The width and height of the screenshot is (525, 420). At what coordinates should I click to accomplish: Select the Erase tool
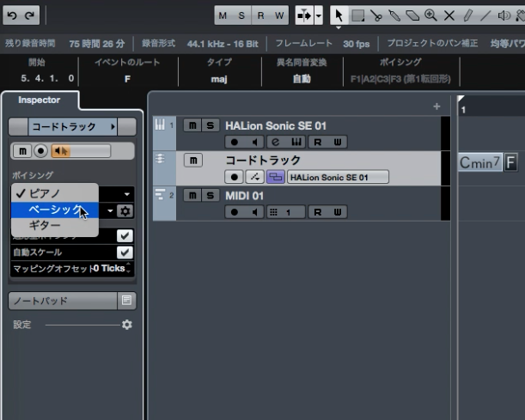[x=412, y=15]
